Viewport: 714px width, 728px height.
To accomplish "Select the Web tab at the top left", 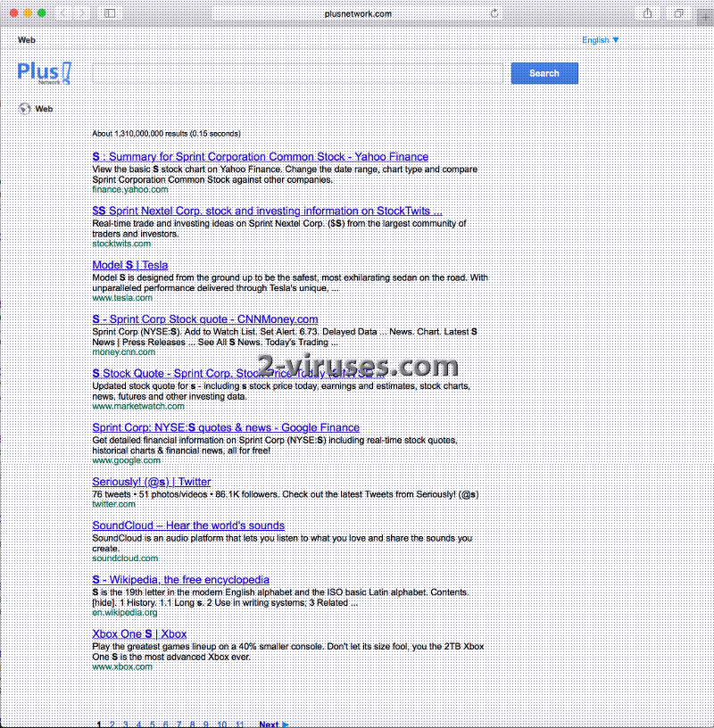I will pos(26,39).
